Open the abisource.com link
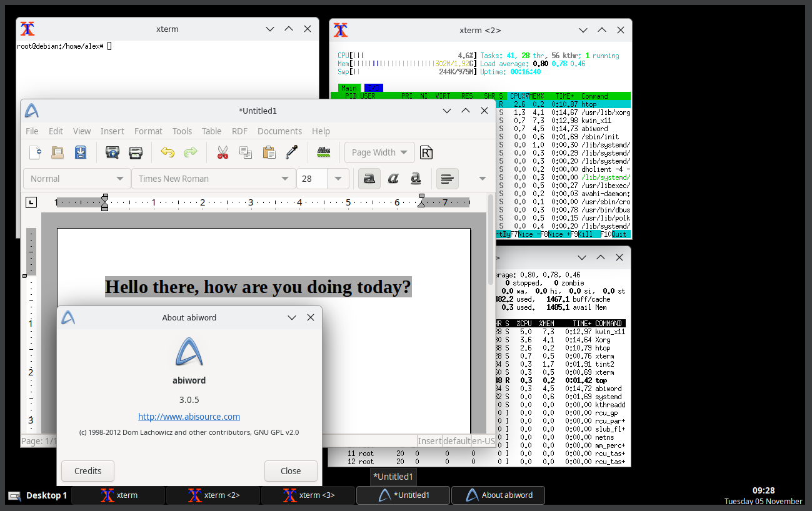This screenshot has height=511, width=812. pos(189,417)
